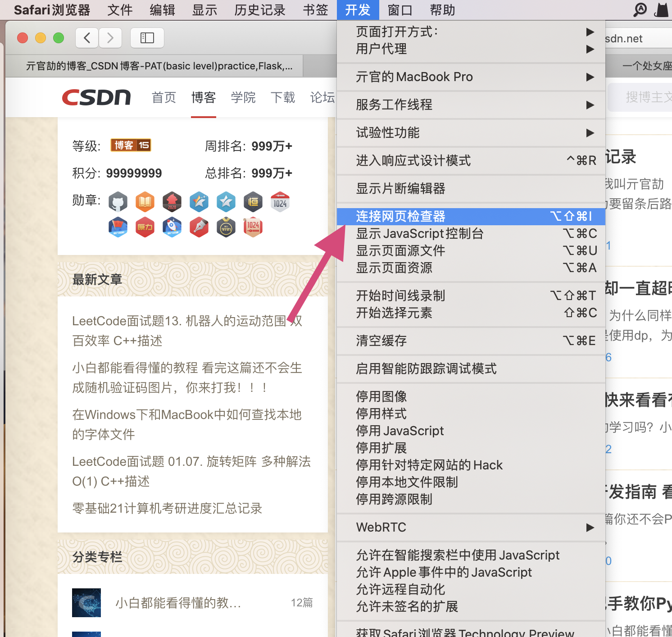Toggle 停用扩展 option
Viewport: 672px width, 637px height.
point(471,448)
